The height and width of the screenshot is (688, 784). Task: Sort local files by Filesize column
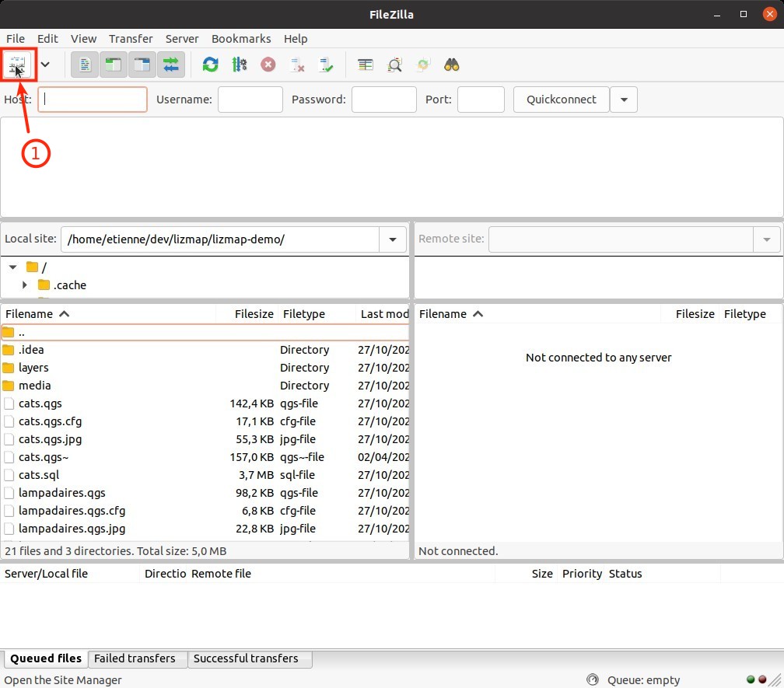(x=246, y=314)
